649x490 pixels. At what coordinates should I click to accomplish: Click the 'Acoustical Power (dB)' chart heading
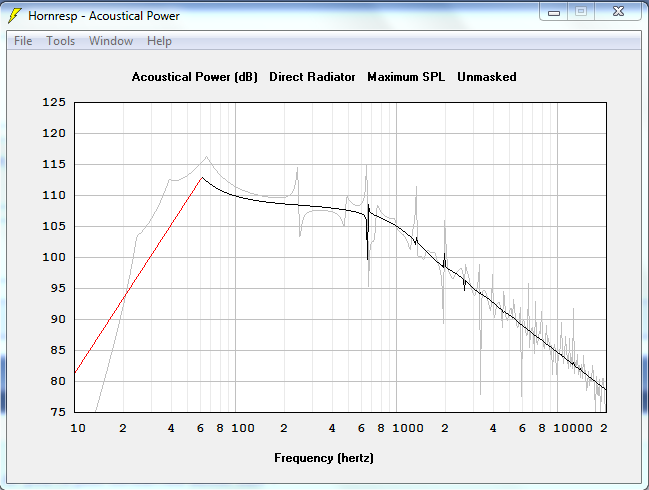(x=195, y=77)
